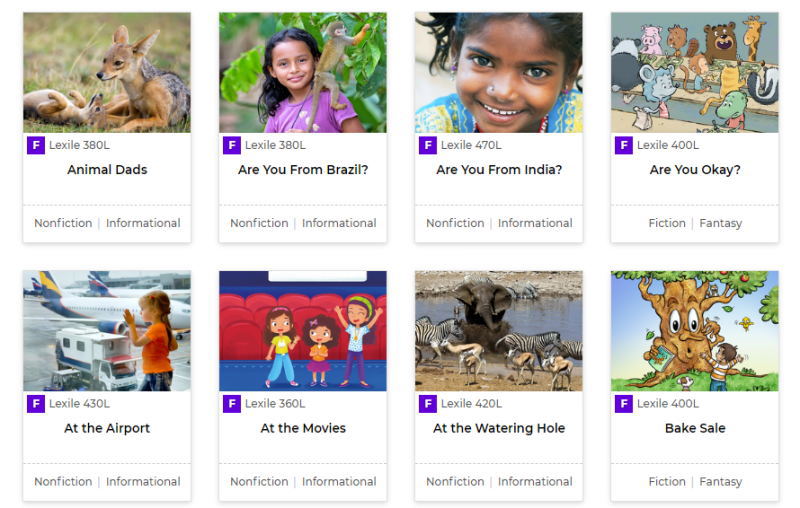Screen dimensions: 800x508
Task: Select the Are You From India? cover photo
Action: tap(499, 72)
